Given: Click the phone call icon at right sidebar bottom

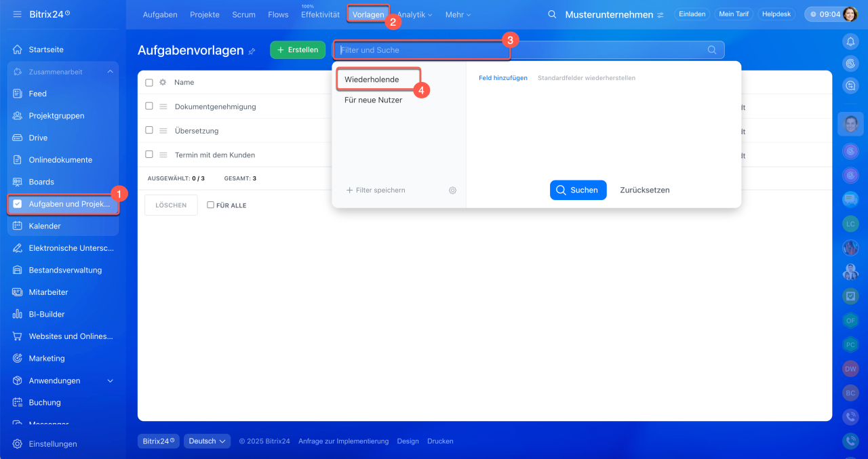Looking at the screenshot, I should 850,441.
